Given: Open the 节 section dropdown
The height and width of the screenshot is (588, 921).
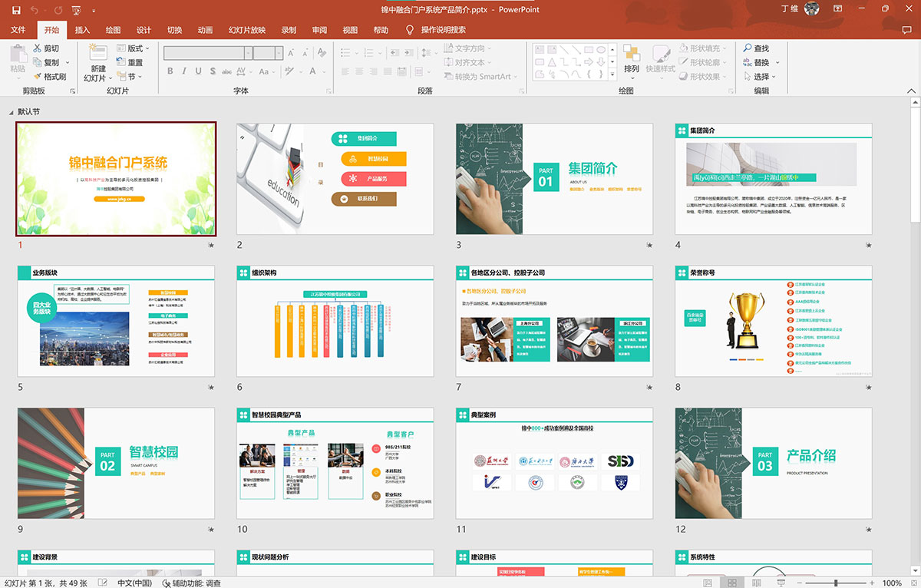Looking at the screenshot, I should [130, 77].
